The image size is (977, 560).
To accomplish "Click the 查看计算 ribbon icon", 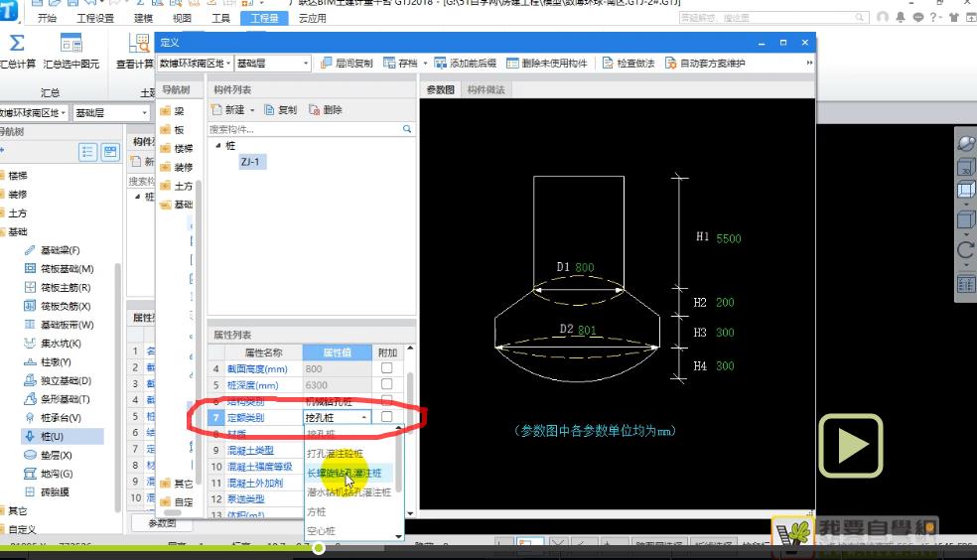I will [138, 43].
